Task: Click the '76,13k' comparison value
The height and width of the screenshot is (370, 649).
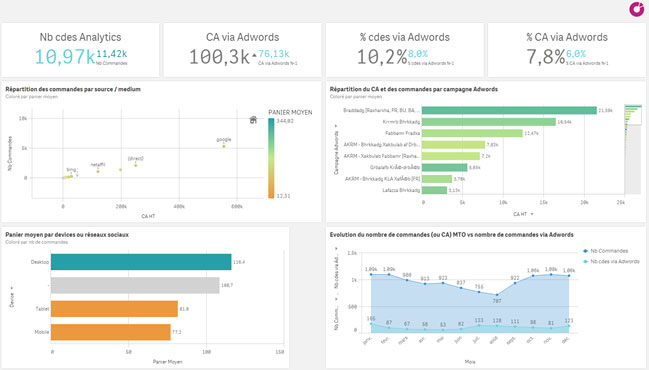Action: click(274, 54)
